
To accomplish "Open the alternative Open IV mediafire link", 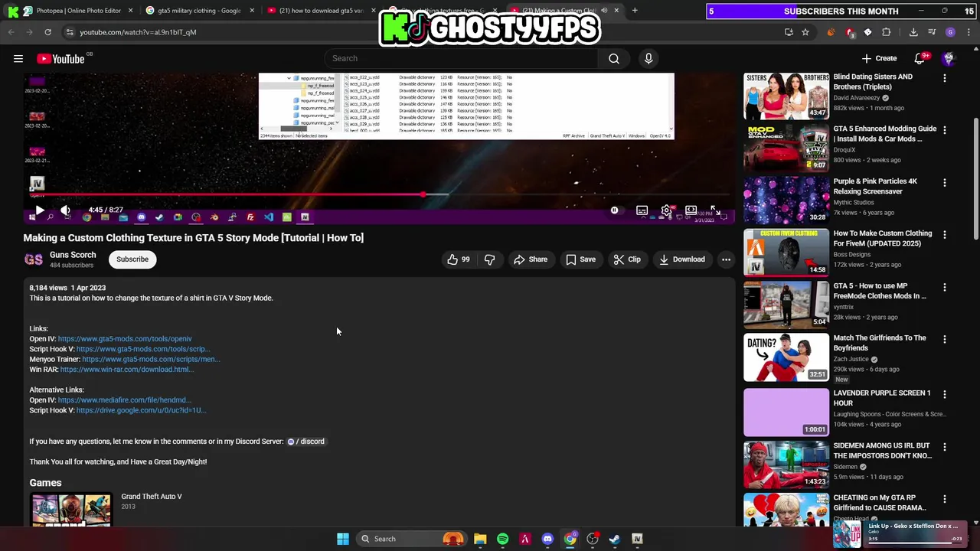I will click(125, 400).
